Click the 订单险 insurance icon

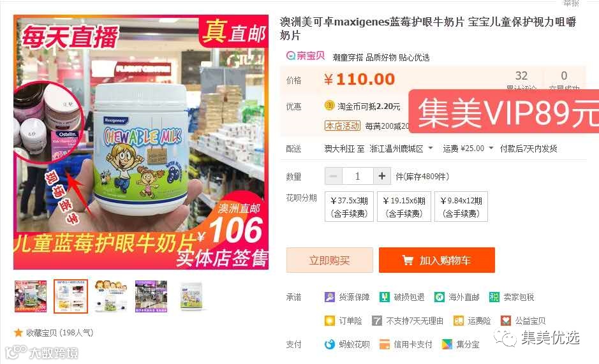click(329, 321)
